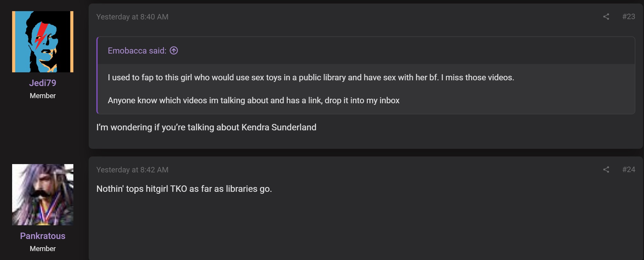The image size is (644, 260).
Task: Click the 'Yesterday at 8:42 AM' timestamp
Action: [132, 170]
